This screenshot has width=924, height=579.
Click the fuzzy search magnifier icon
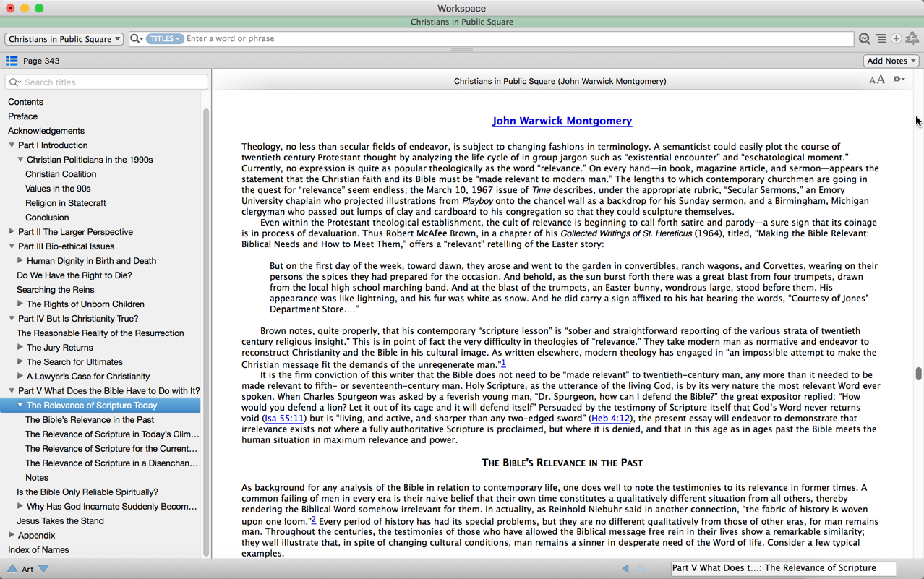(865, 39)
